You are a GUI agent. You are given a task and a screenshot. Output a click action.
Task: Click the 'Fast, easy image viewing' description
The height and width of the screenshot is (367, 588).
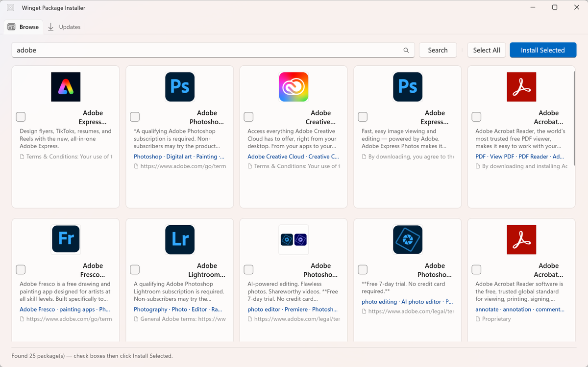[404, 138]
